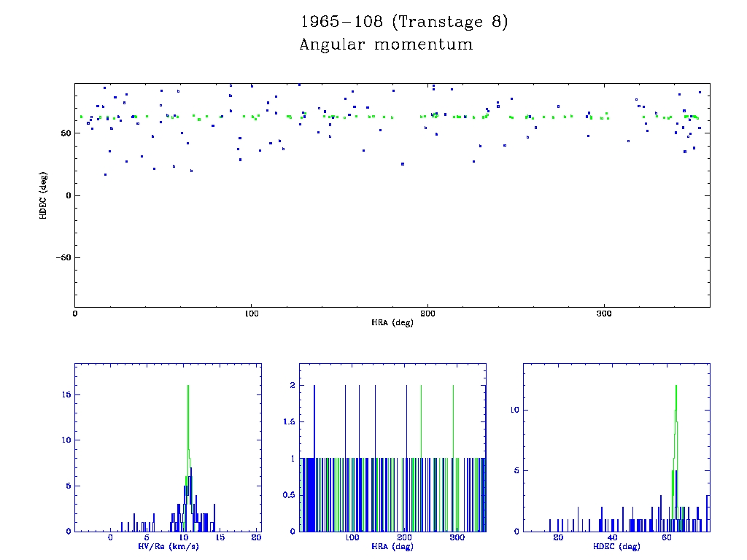Click the green peak top in the HDEC histogram
The image size is (747, 560).
[676, 386]
